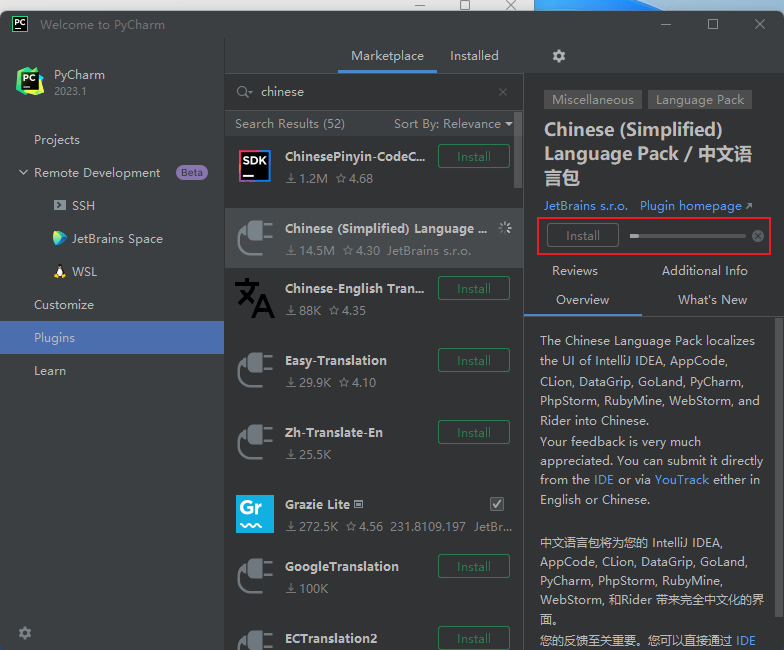This screenshot has height=650, width=784.
Task: Open settings gear at bottom left corner
Action: [24, 633]
